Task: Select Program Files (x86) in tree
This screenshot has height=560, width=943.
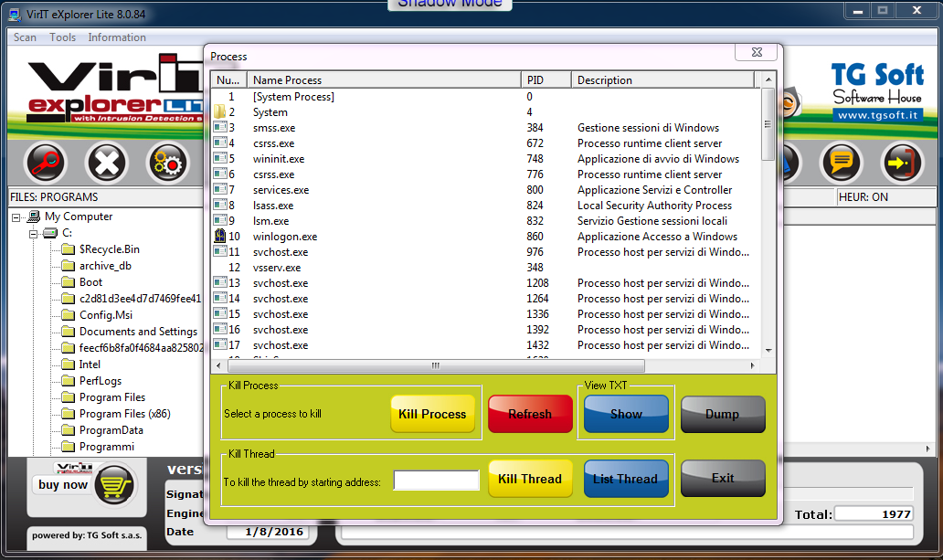Action: coord(125,414)
